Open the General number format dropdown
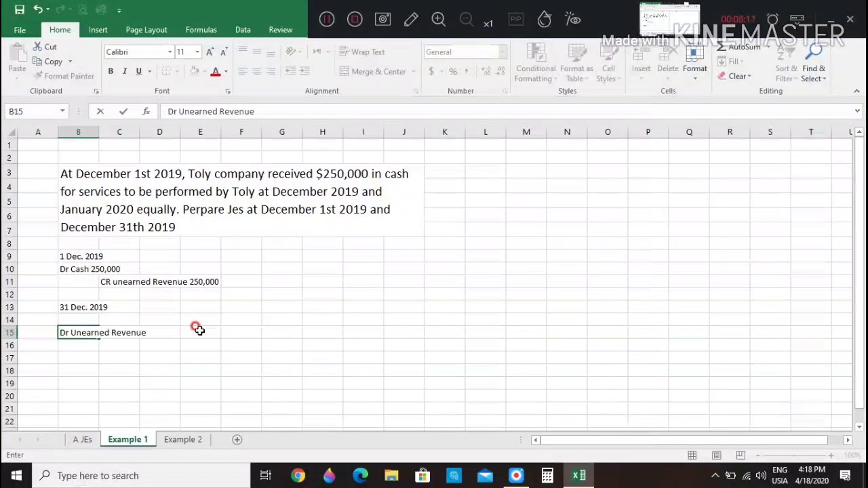Viewport: 868px width, 488px height. tap(502, 52)
